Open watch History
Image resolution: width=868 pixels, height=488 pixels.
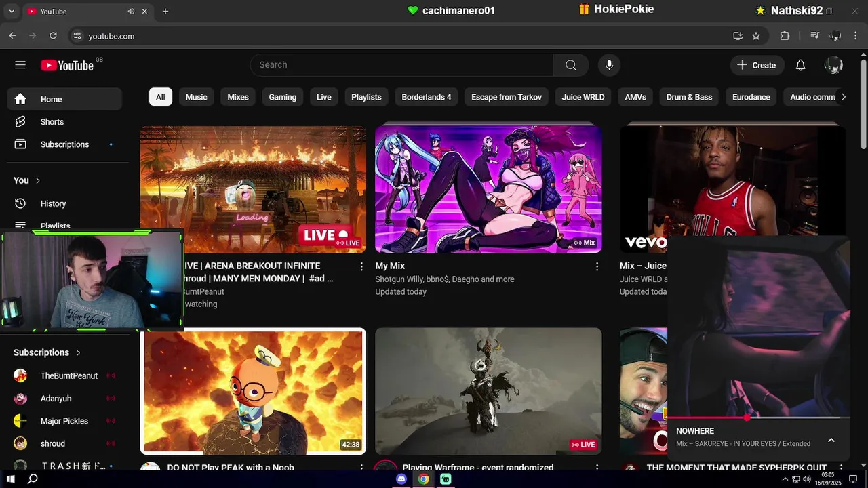(x=64, y=203)
